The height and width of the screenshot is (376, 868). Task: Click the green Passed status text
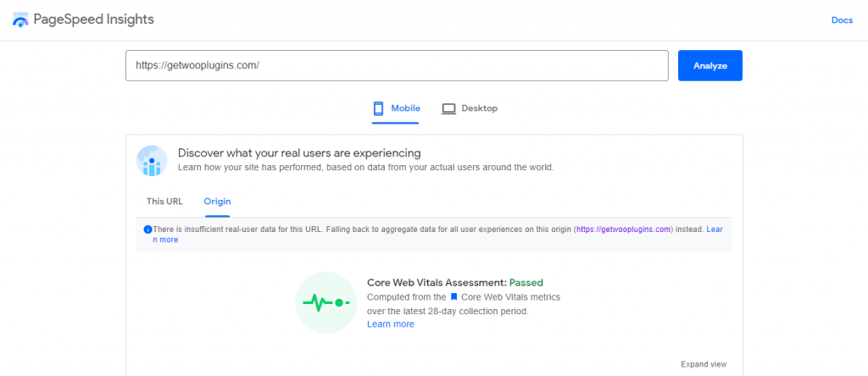click(x=526, y=283)
